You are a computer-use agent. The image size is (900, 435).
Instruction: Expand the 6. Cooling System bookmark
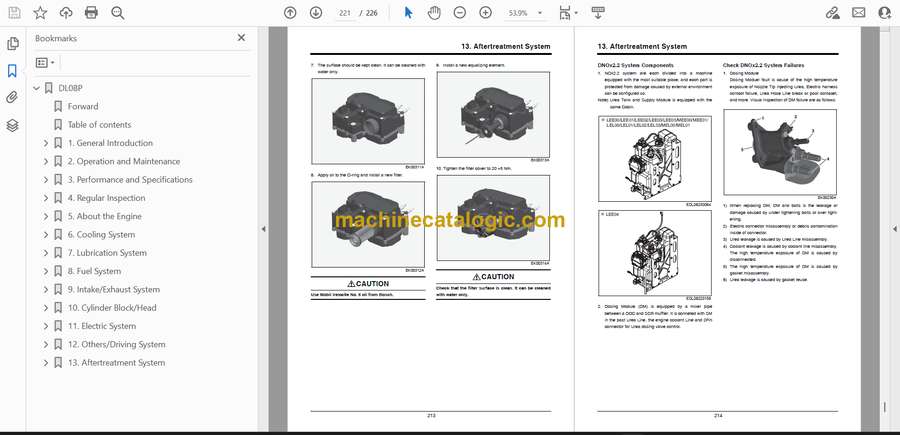point(46,235)
